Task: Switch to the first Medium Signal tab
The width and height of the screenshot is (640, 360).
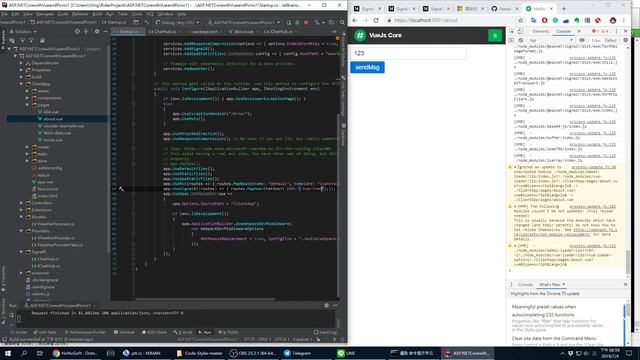Action: click(367, 8)
